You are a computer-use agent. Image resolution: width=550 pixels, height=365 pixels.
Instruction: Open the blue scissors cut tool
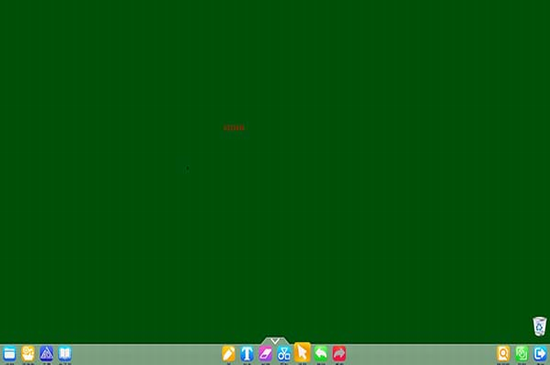point(284,353)
